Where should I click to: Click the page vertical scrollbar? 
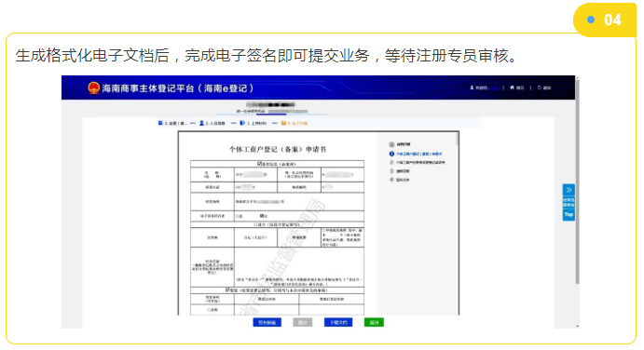click(x=577, y=181)
